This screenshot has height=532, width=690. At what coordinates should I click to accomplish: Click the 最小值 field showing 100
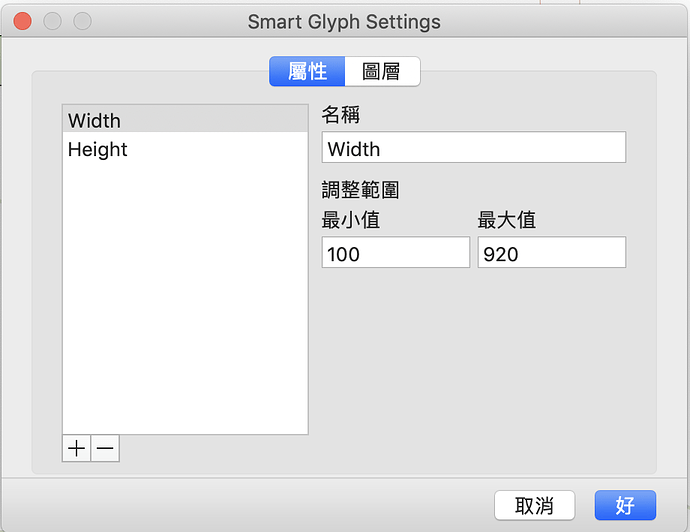pyautogui.click(x=396, y=253)
